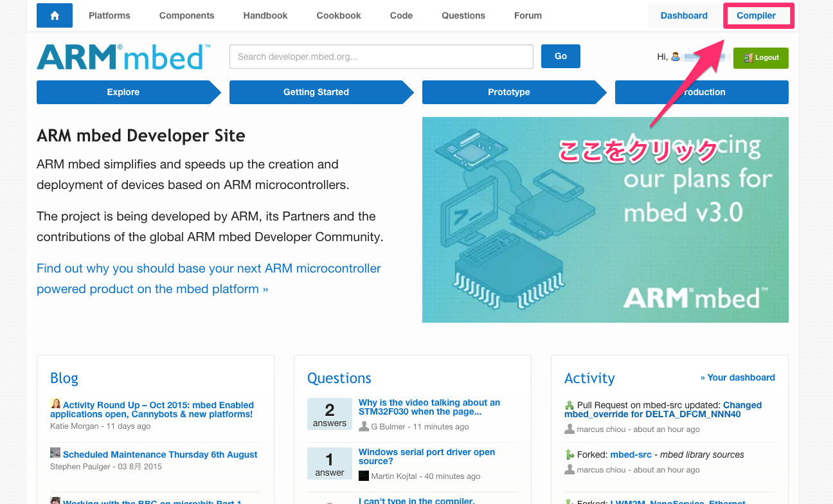Click the ARM mbed logo
Screen dimensions: 833x504
point(122,57)
